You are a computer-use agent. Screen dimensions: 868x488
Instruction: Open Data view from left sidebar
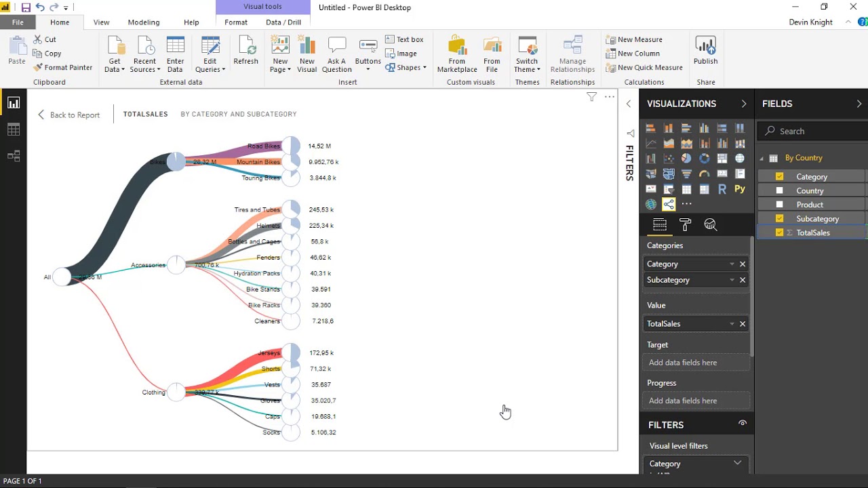click(x=14, y=129)
